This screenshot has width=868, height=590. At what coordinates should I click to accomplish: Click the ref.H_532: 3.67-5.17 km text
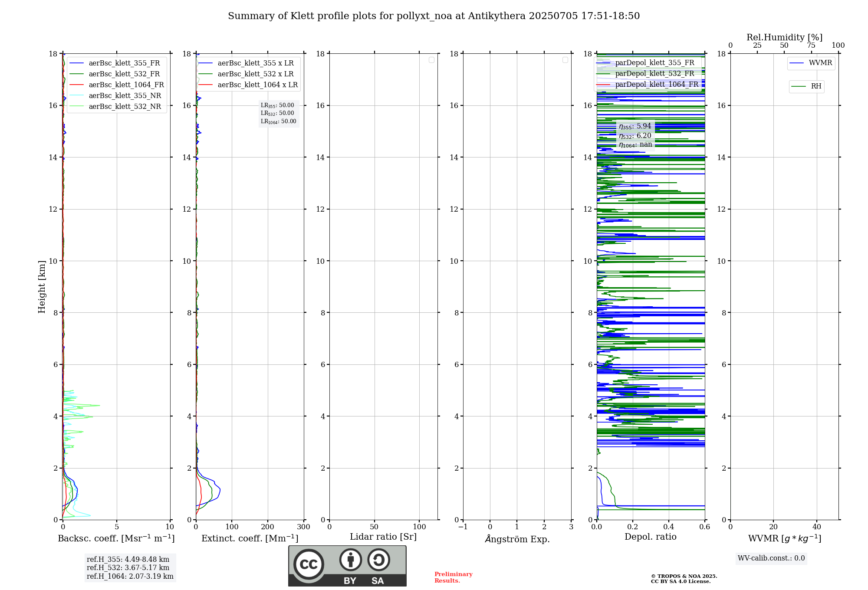coord(128,567)
